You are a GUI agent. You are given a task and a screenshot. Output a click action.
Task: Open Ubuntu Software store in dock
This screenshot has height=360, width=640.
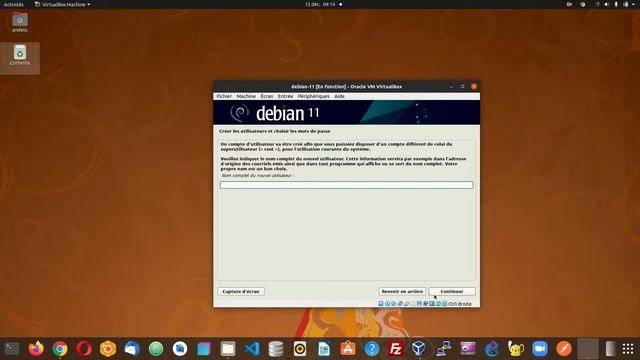click(x=348, y=349)
